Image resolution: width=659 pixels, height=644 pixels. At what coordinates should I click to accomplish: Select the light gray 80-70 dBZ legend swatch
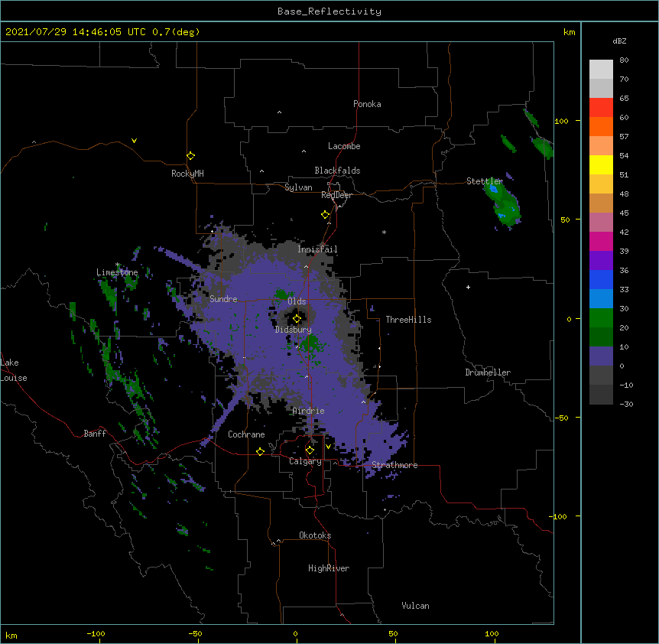601,70
